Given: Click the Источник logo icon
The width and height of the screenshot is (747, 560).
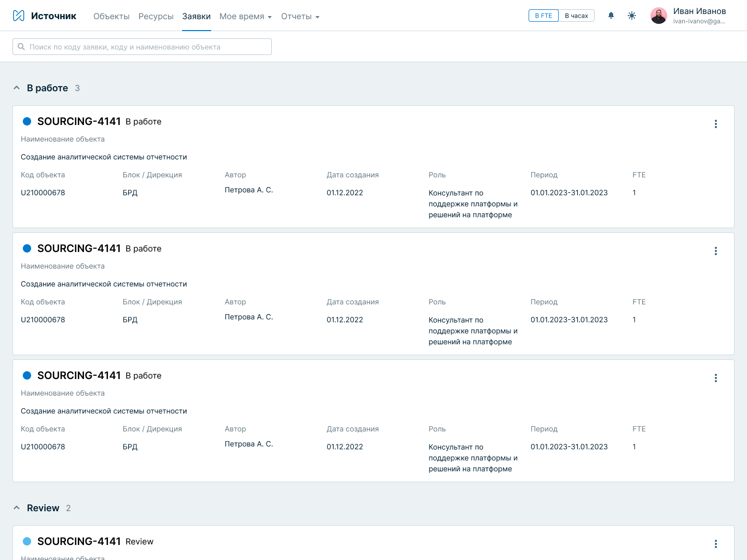Looking at the screenshot, I should [x=19, y=16].
